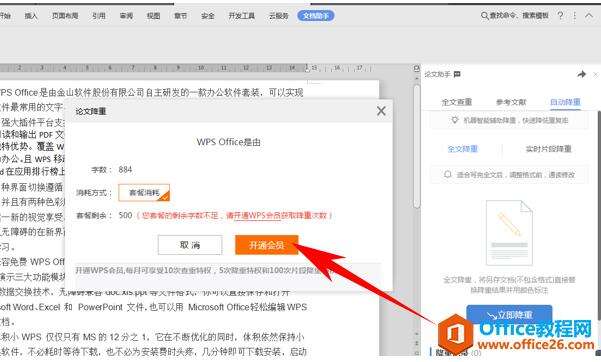Screen dimensions: 601x362
Task: Click the bell notice icon in the panel
Action: click(448, 174)
